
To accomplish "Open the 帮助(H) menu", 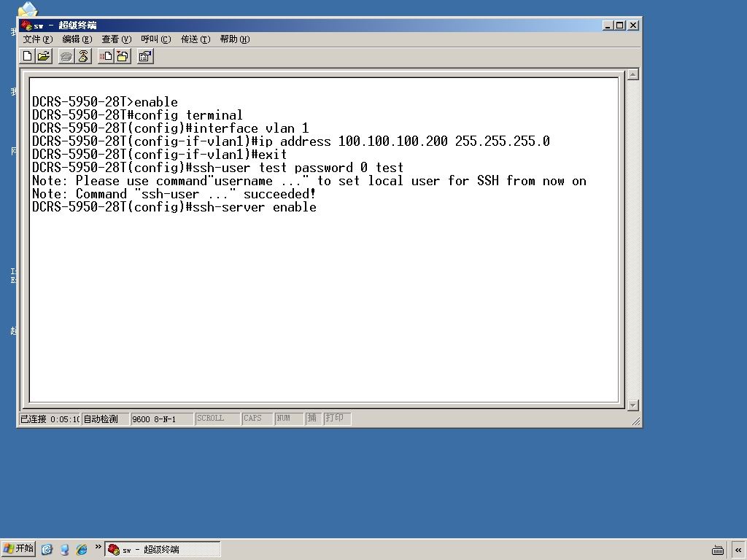I will point(235,39).
